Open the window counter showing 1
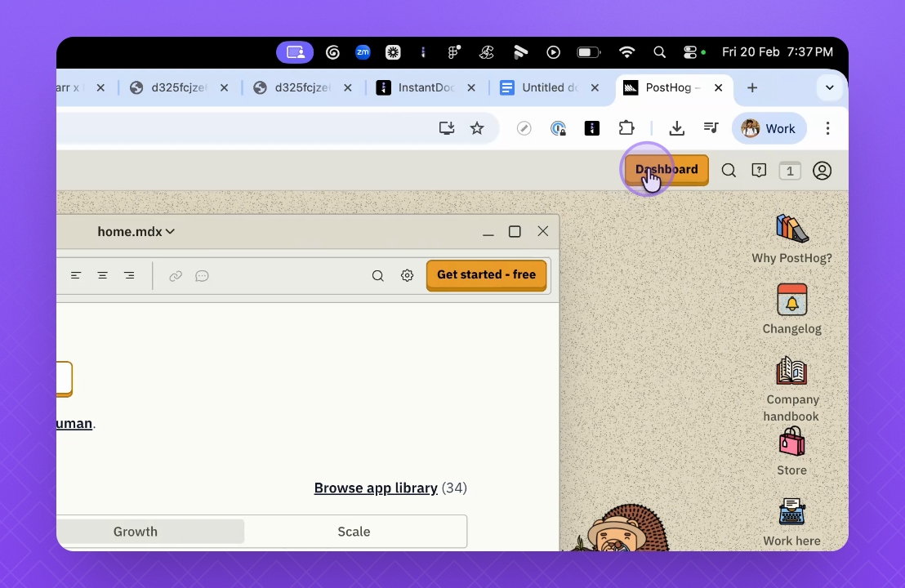This screenshot has height=588, width=905. tap(790, 171)
